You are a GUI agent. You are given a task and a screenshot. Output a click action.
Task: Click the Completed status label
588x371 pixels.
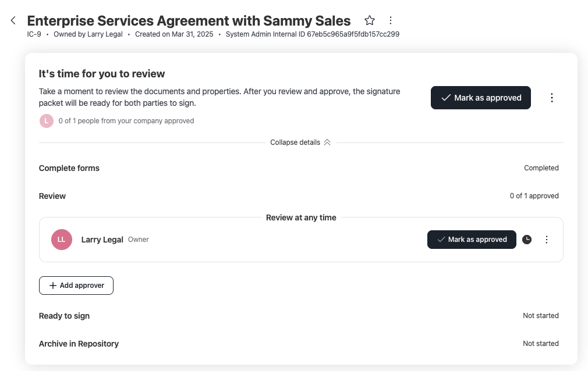tap(541, 168)
